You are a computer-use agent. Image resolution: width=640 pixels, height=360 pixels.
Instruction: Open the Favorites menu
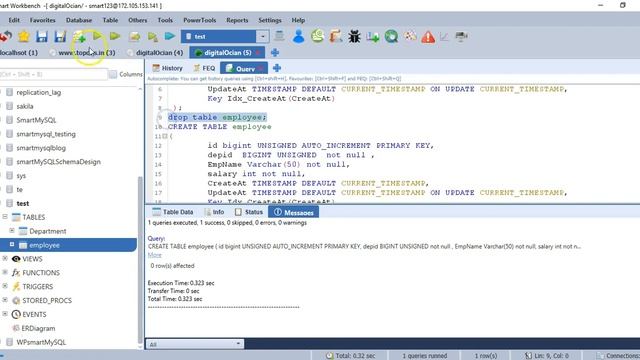coord(42,20)
